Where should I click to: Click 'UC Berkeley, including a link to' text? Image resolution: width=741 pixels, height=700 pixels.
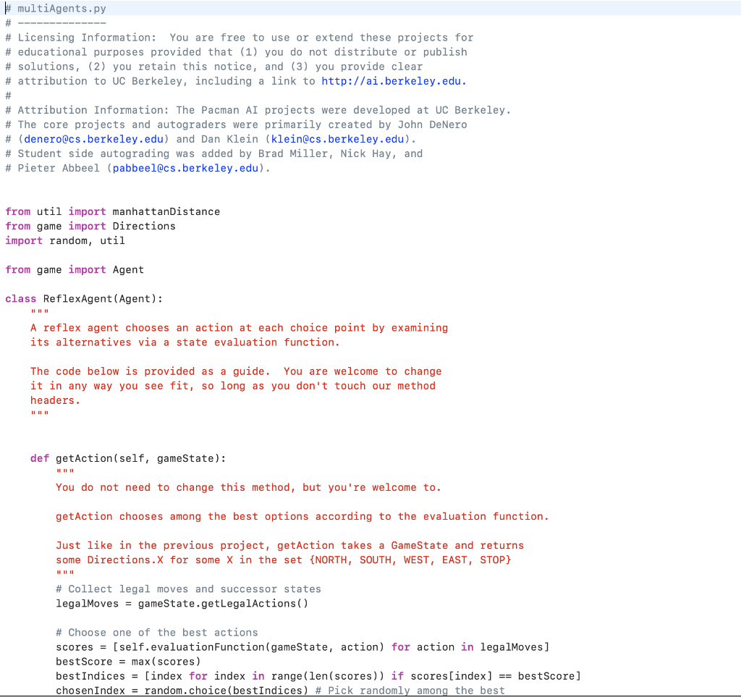point(213,81)
